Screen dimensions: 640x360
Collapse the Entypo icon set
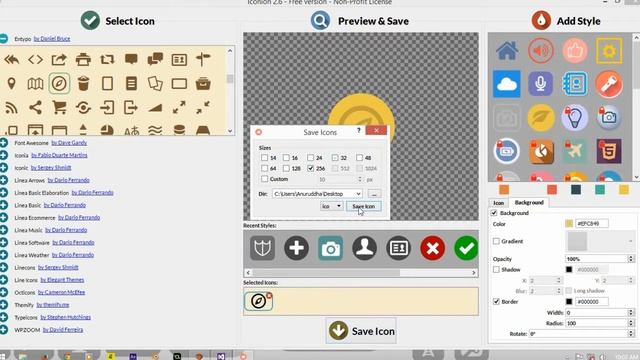click(3, 39)
